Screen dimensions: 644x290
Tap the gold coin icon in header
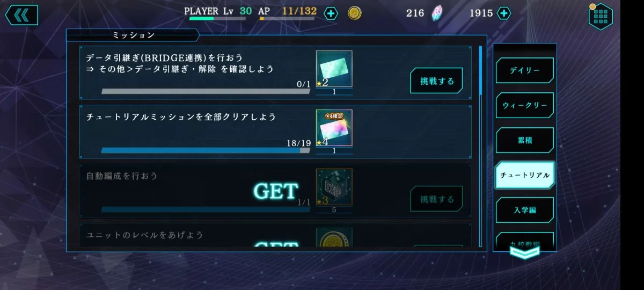coord(354,13)
